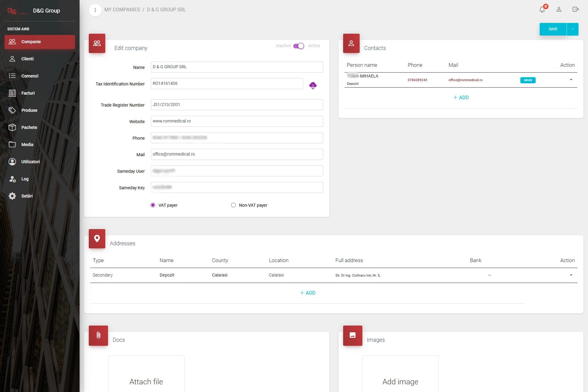The height and width of the screenshot is (392, 588).
Task: Select the VAT payer radio button
Action: point(153,205)
